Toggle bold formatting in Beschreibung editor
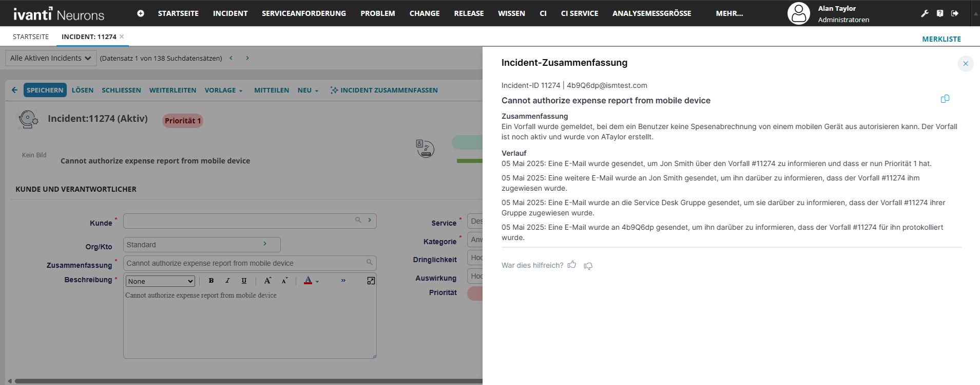 point(211,281)
